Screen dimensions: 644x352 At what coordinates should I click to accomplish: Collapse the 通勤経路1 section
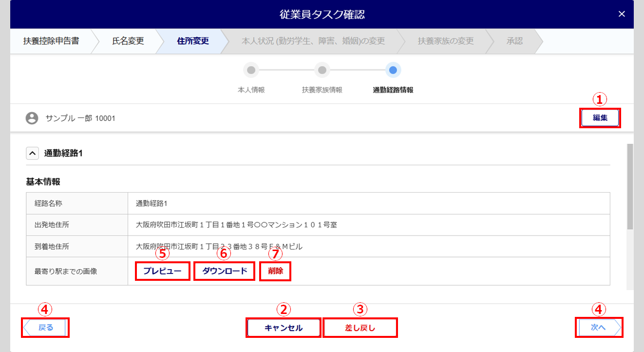(x=32, y=153)
